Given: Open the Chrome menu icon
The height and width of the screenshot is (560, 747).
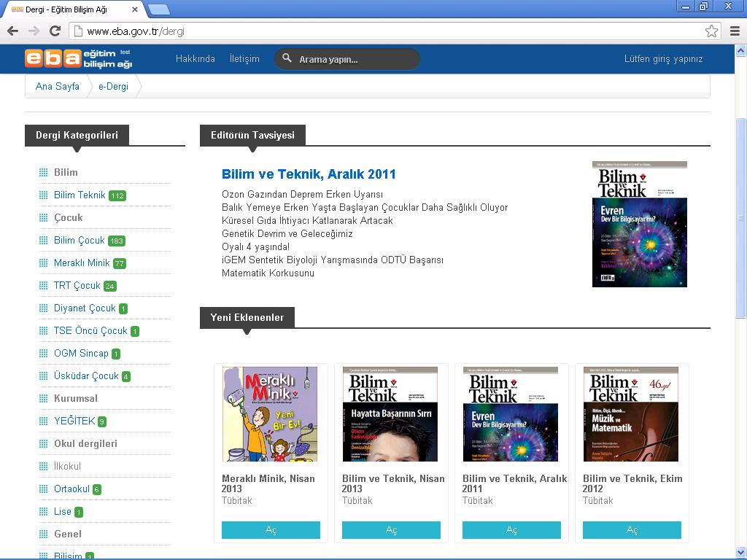Looking at the screenshot, I should [x=735, y=31].
